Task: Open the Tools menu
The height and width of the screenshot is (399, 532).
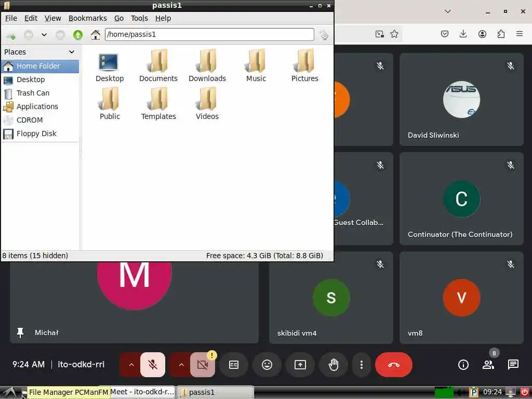Action: (x=139, y=18)
